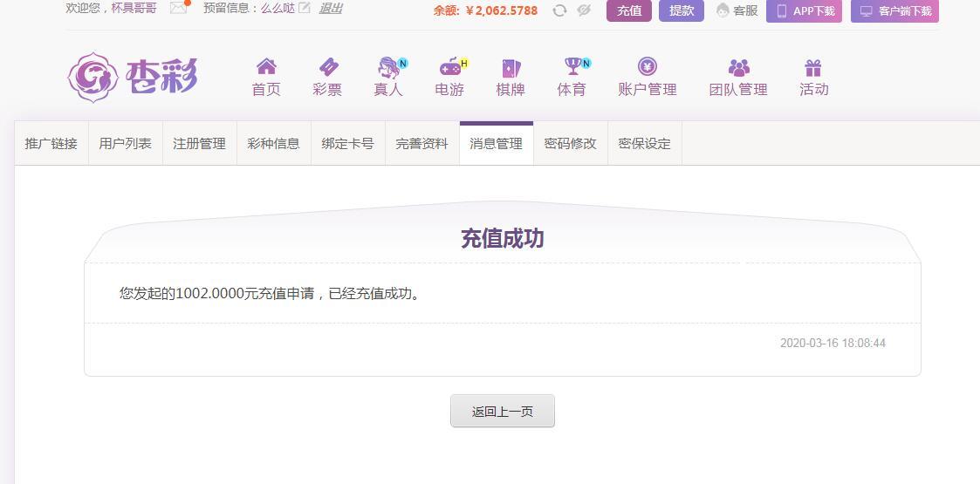Edit reserved info via the pencil icon
This screenshot has height=484, width=980.
(x=305, y=8)
